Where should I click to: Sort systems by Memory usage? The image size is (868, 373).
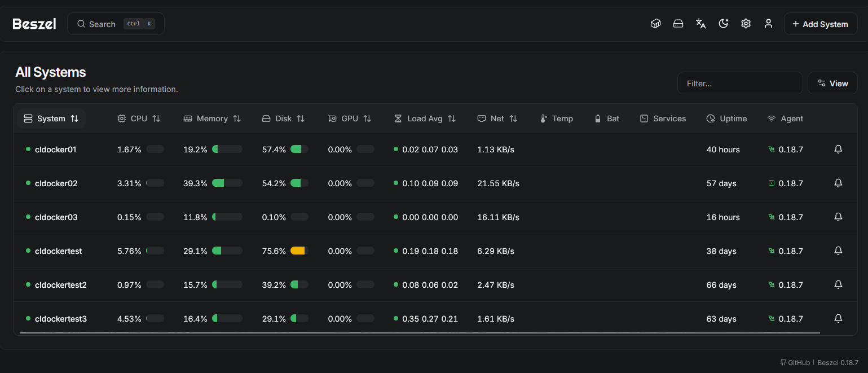(212, 119)
